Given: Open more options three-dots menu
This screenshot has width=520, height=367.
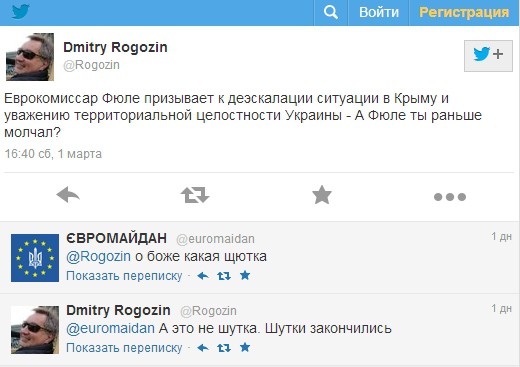Looking at the screenshot, I should [x=450, y=197].
